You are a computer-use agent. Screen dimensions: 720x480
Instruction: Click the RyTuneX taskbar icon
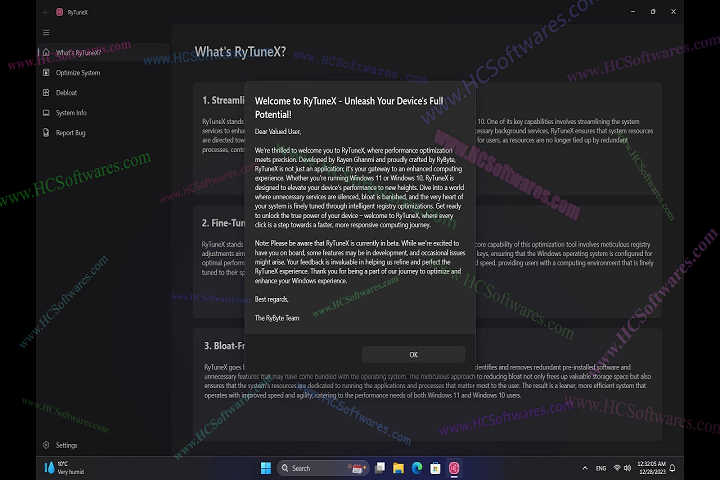(x=453, y=468)
